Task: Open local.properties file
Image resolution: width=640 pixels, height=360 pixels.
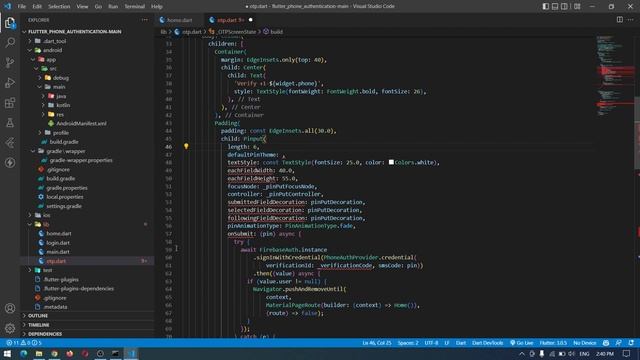Action: [64, 197]
